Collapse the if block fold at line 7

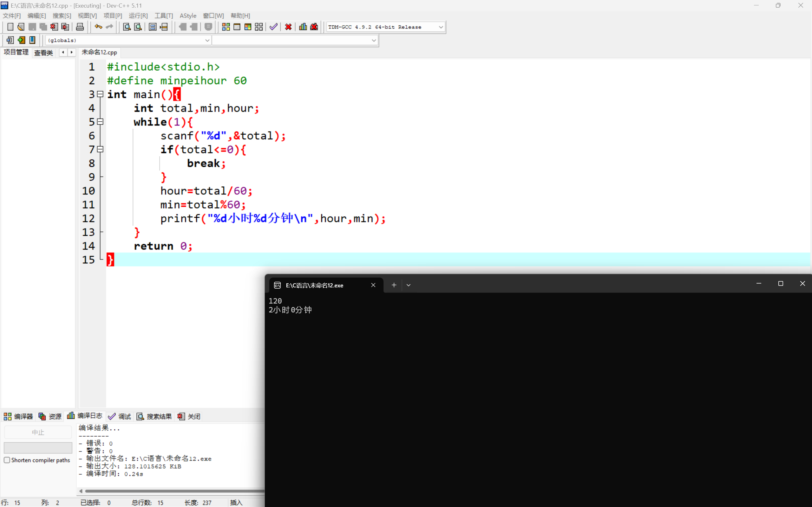coord(100,149)
